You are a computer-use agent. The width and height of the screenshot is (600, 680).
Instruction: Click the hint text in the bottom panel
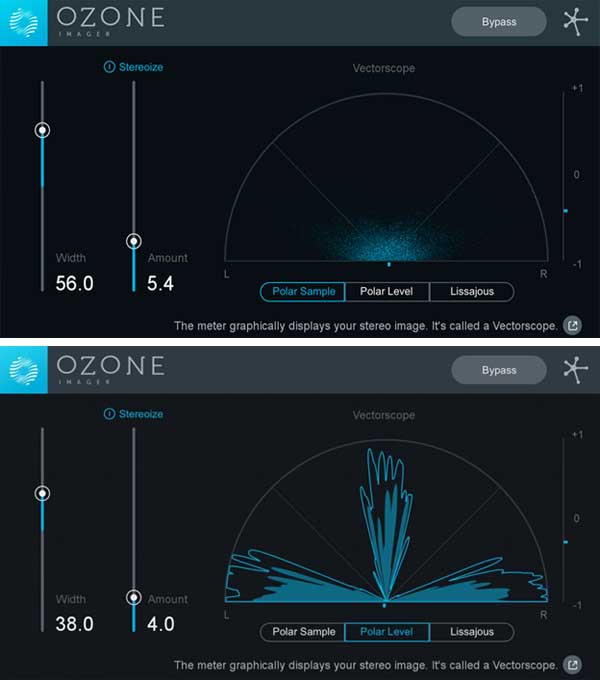tap(365, 665)
